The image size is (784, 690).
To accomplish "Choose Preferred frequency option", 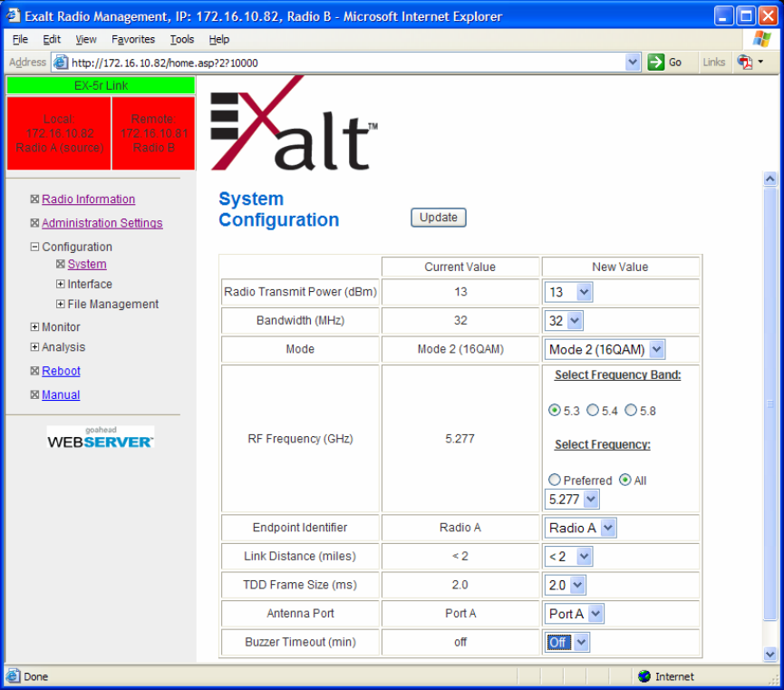I will 554,480.
